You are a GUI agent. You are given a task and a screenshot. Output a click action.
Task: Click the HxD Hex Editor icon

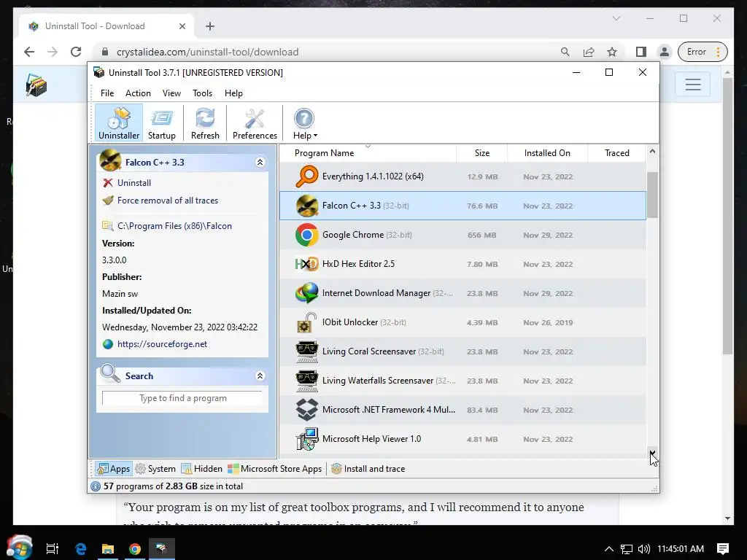[307, 264]
